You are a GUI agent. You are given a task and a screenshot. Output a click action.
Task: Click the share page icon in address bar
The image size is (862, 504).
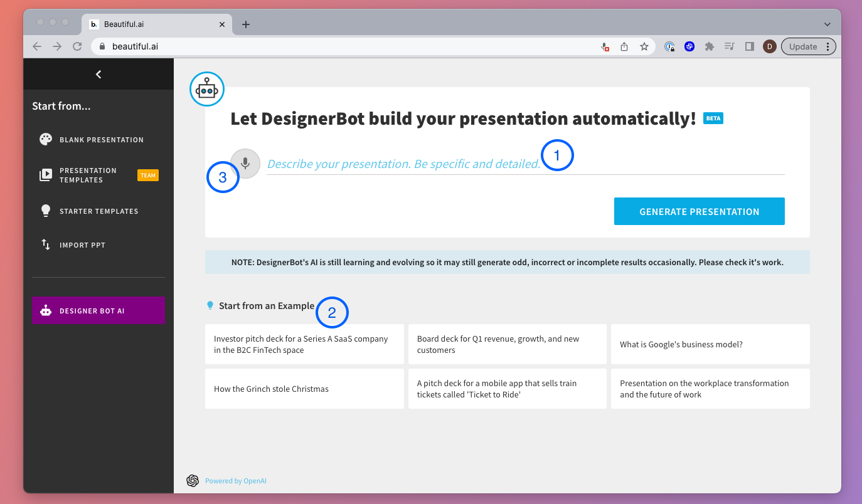coord(624,46)
